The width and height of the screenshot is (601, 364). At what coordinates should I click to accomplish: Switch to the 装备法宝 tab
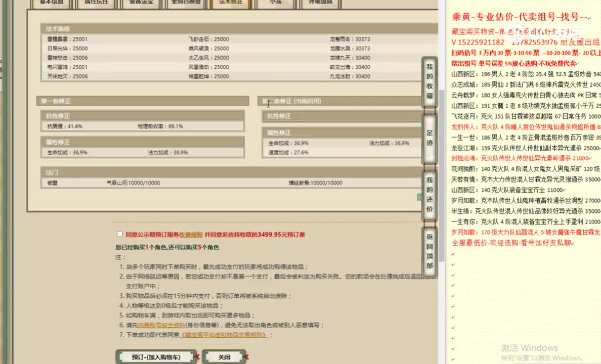(141, 3)
